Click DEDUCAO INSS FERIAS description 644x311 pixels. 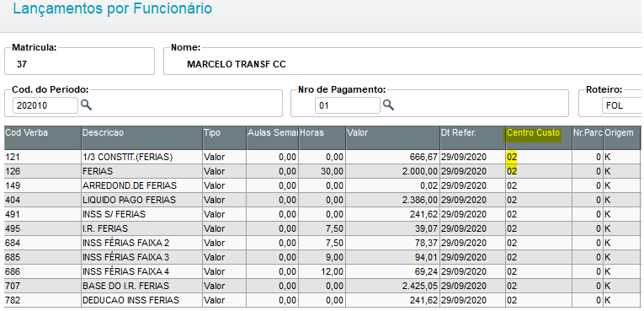pos(142,300)
